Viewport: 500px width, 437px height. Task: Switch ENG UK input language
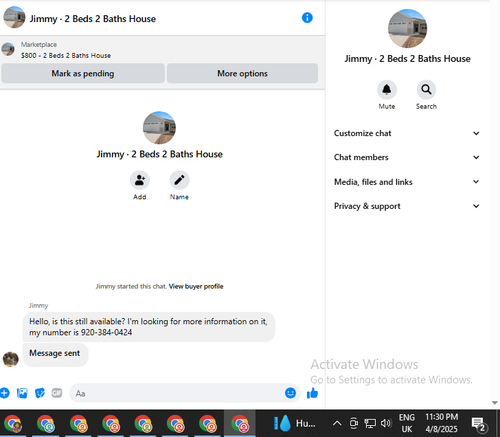(x=407, y=423)
